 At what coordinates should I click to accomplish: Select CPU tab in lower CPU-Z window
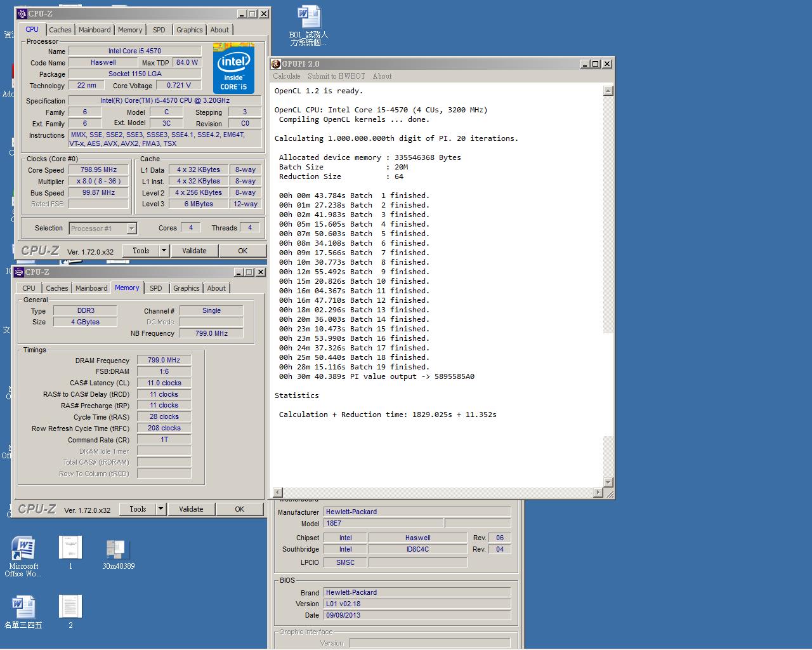[29, 288]
